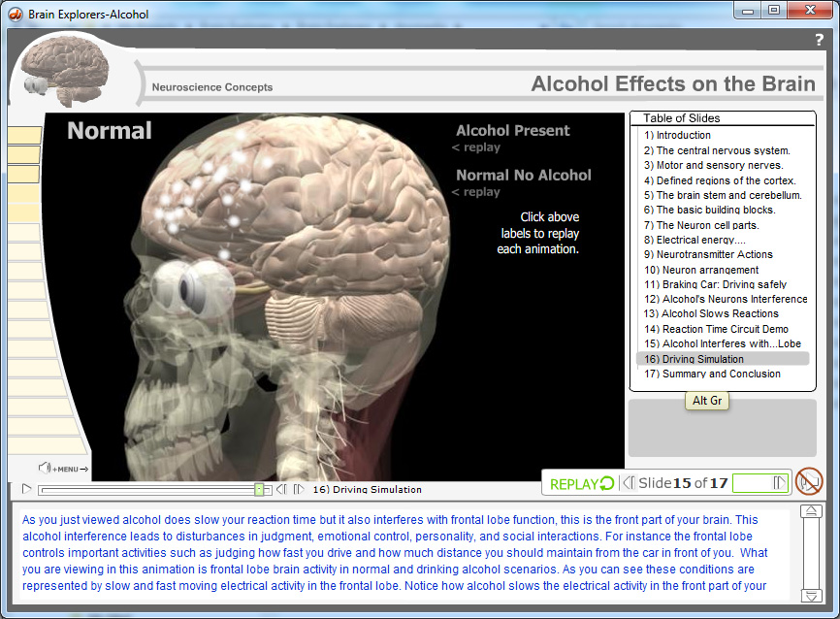Screen dimensions: 840x619
Task: Step forward one frame in playback bar
Action: tap(299, 490)
